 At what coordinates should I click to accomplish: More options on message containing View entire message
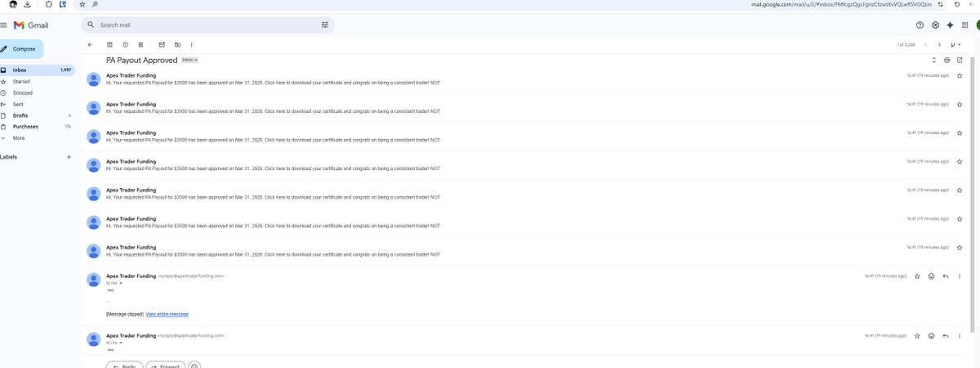(960, 276)
